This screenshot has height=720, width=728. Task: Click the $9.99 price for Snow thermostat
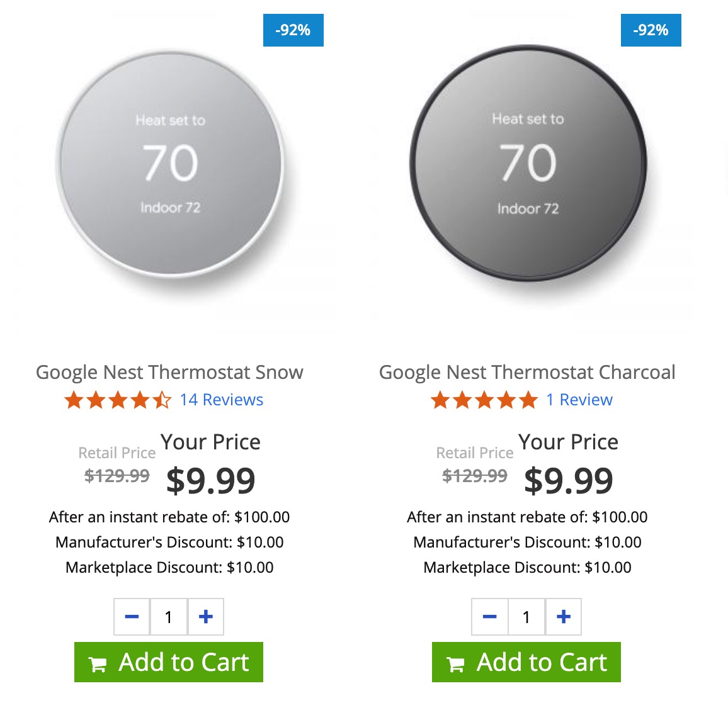click(x=210, y=480)
